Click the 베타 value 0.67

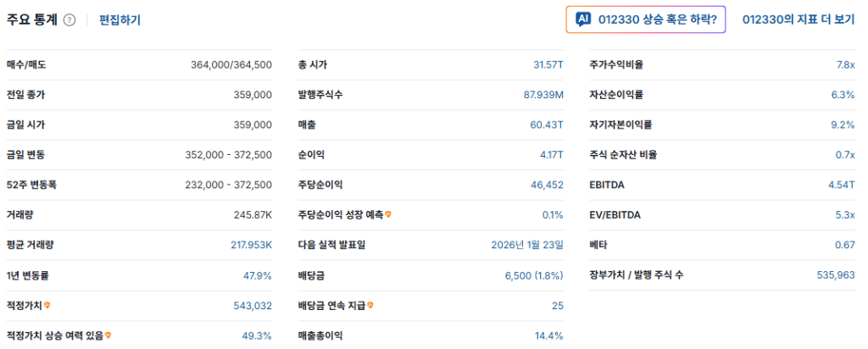(844, 245)
